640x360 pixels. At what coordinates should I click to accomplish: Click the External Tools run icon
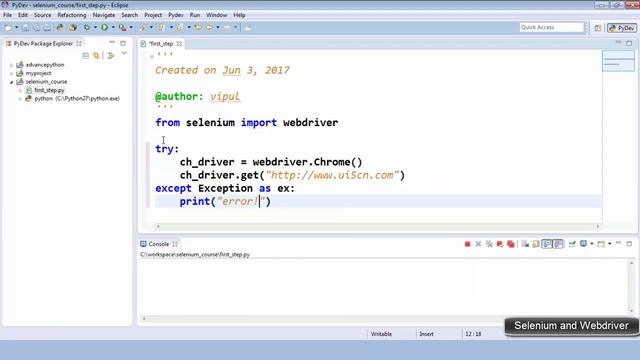[122, 27]
